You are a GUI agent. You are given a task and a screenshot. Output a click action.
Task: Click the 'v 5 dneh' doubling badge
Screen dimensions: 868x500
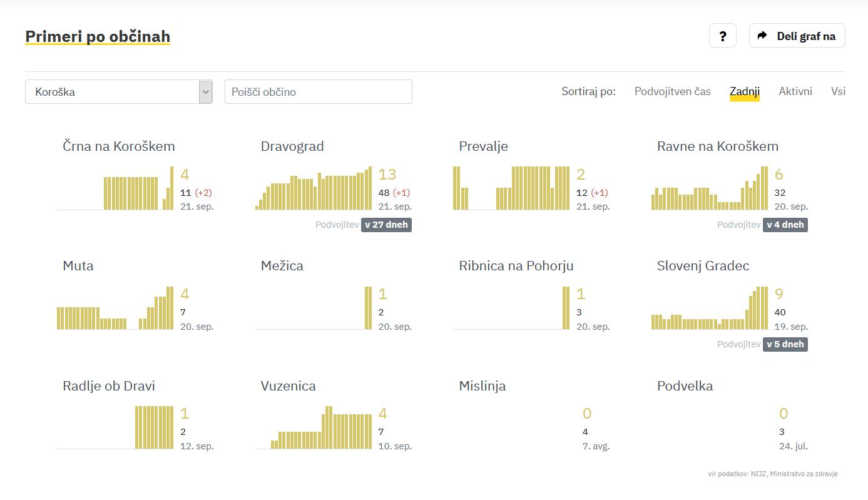click(x=785, y=344)
